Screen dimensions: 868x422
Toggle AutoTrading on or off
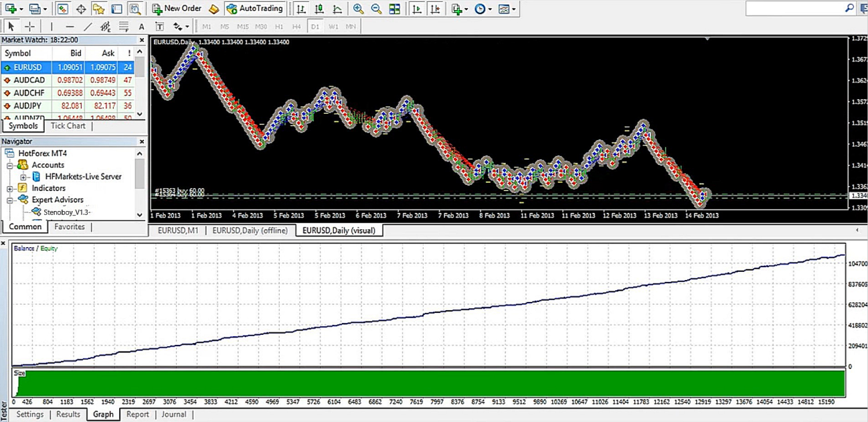[254, 9]
